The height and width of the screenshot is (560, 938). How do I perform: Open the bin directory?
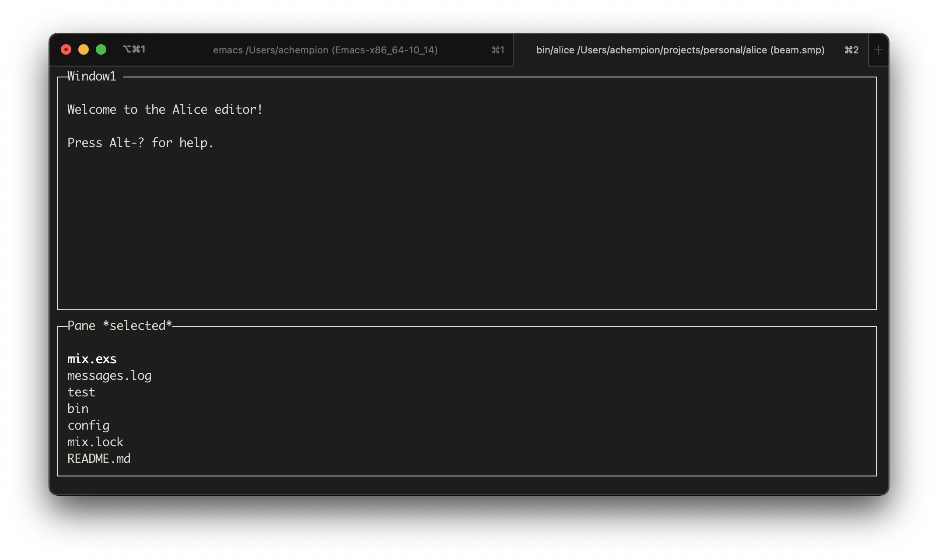77,409
